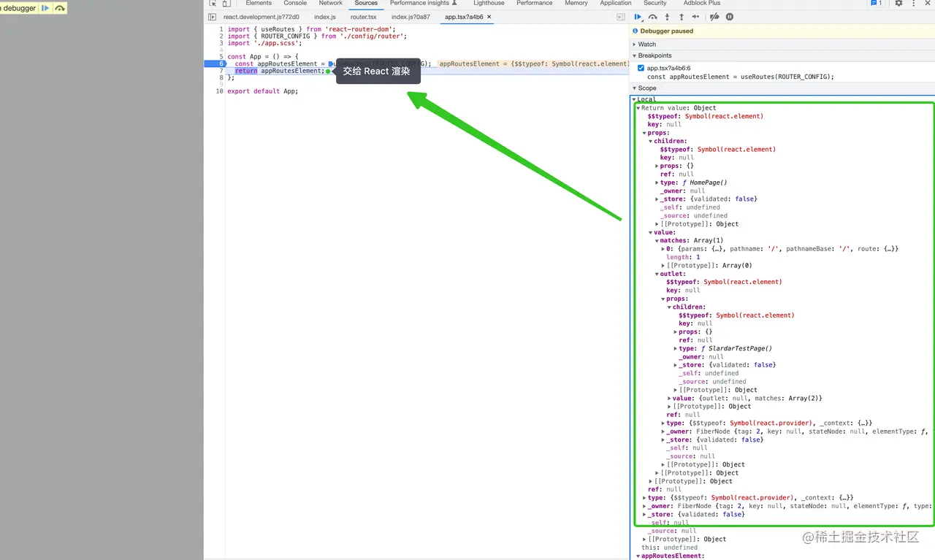Open the Performance insights tab
This screenshot has width=935, height=560.
coord(424,4)
